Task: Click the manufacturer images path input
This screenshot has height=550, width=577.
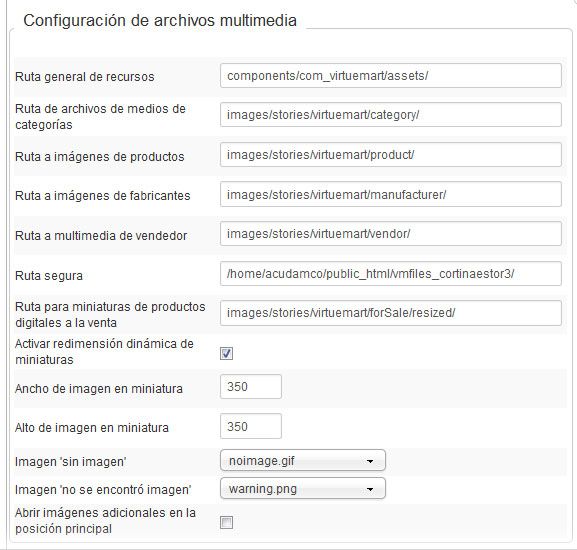Action: pyautogui.click(x=391, y=194)
